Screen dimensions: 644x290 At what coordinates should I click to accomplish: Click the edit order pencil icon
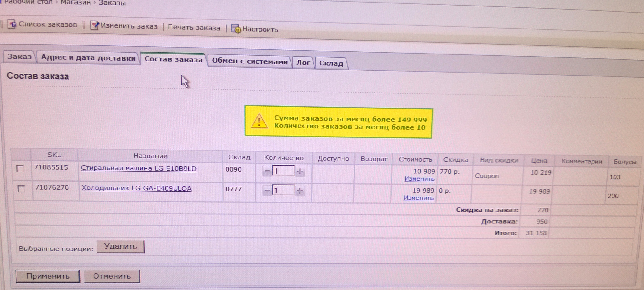tap(94, 25)
